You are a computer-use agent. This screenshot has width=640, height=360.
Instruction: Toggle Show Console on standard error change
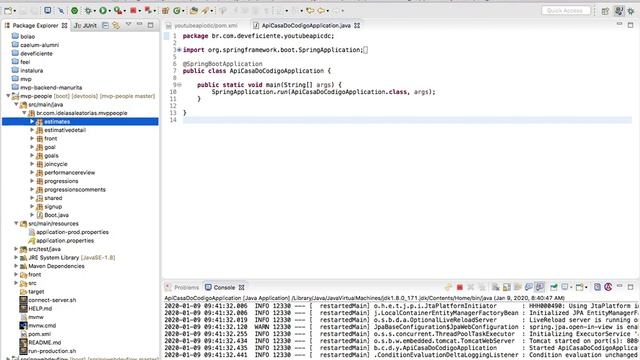(540, 287)
